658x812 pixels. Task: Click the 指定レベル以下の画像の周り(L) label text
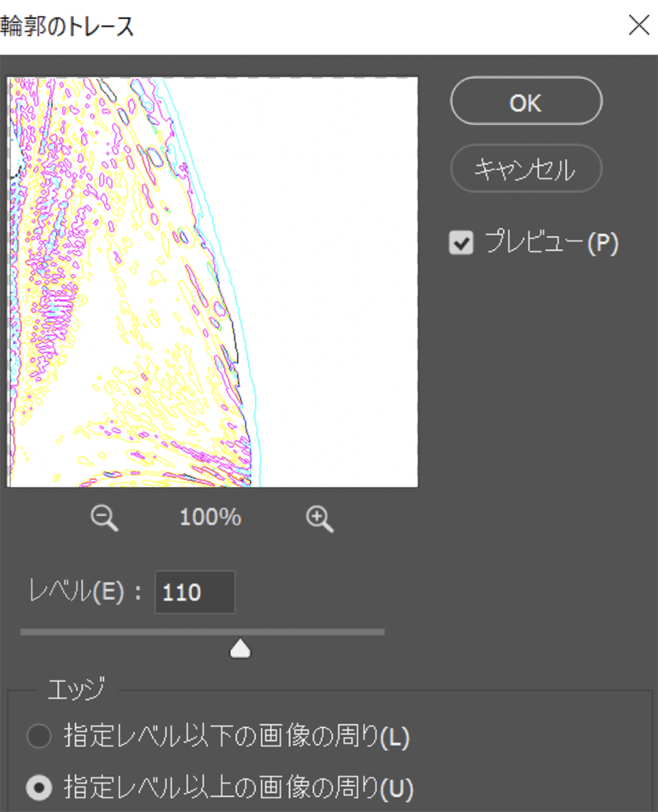[x=237, y=736]
